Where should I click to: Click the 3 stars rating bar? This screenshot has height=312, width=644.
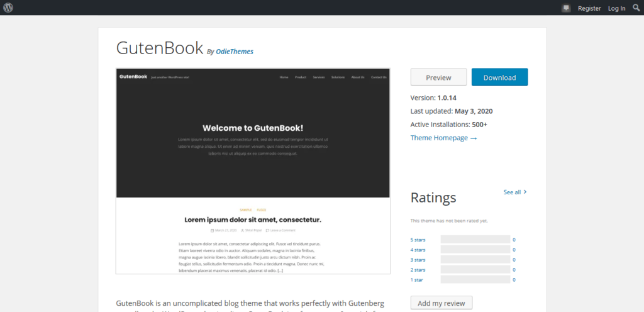[475, 259]
